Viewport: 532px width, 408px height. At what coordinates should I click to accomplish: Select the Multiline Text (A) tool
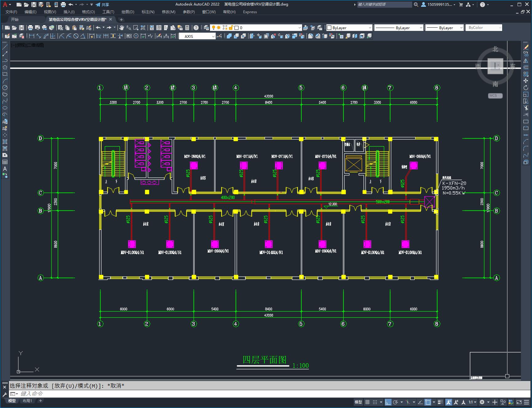coord(5,169)
